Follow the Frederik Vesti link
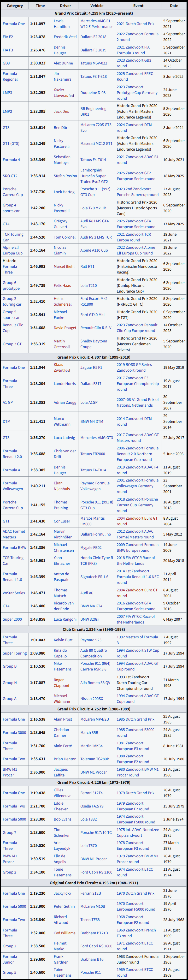This screenshot has width=188, height=980. coord(65,37)
